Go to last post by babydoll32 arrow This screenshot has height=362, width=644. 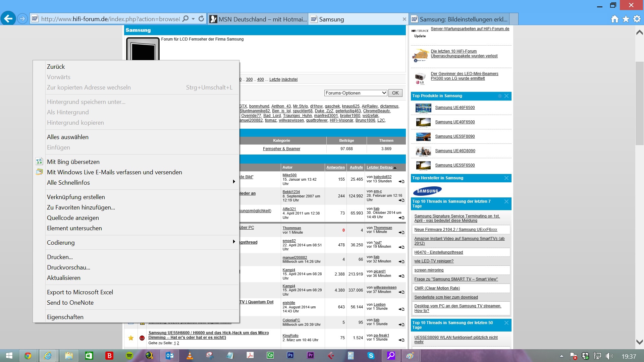pos(401,181)
